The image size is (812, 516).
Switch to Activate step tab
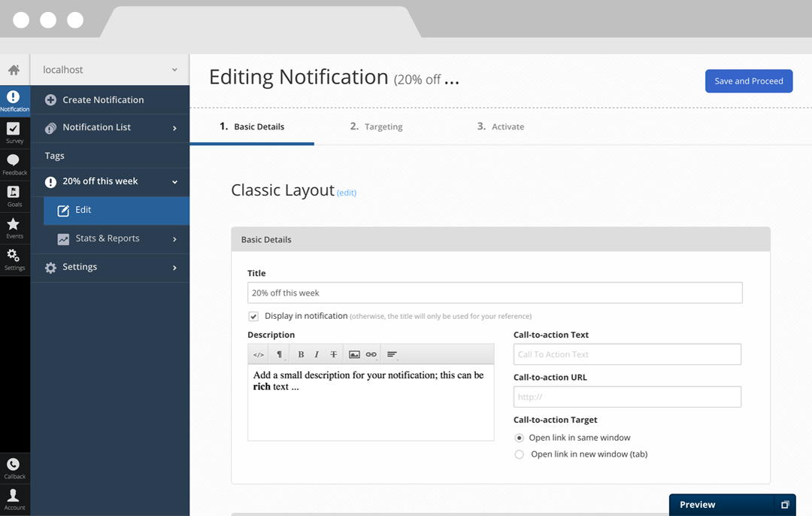[x=500, y=126]
